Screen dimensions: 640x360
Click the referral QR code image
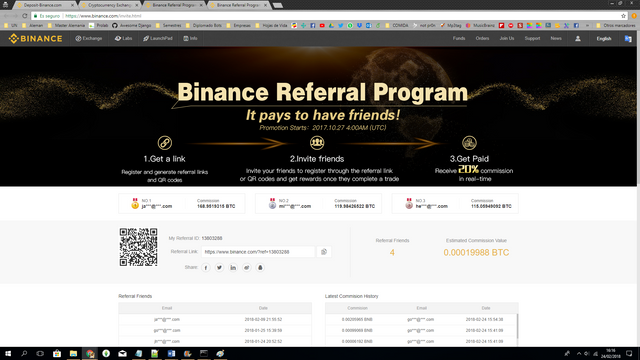pos(138,247)
